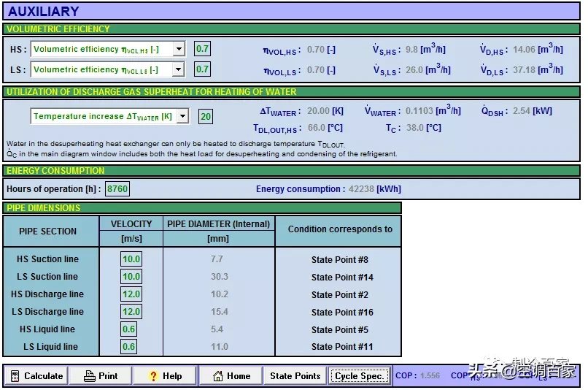Edit HS Suction line velocity 10.0

pyautogui.click(x=131, y=259)
